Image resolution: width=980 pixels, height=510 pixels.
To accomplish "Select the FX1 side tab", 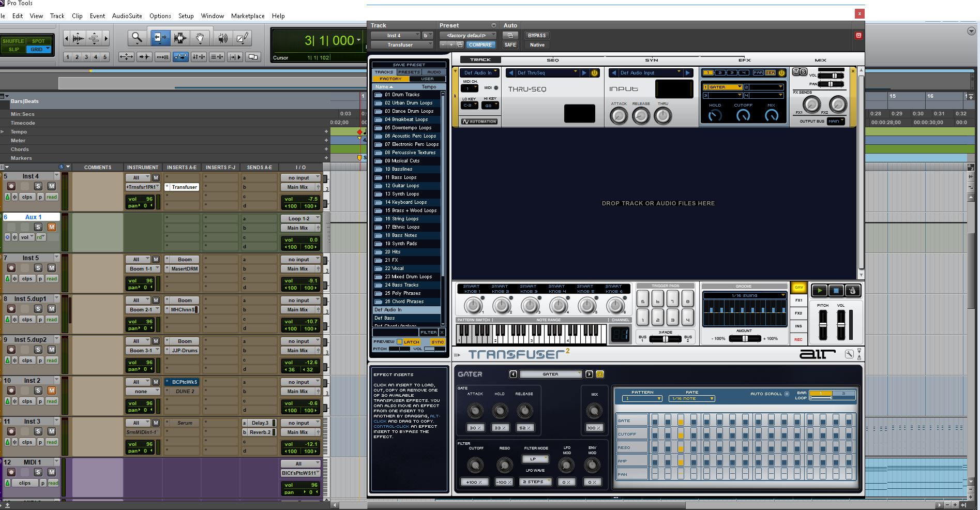I will point(798,300).
